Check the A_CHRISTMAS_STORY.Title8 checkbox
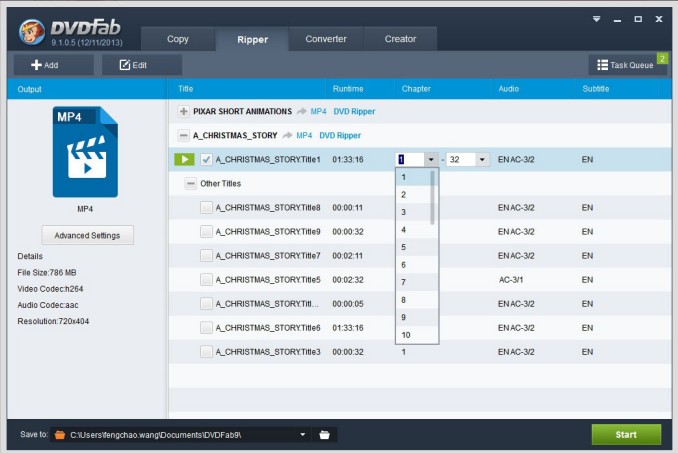The width and height of the screenshot is (678, 453). coord(206,208)
